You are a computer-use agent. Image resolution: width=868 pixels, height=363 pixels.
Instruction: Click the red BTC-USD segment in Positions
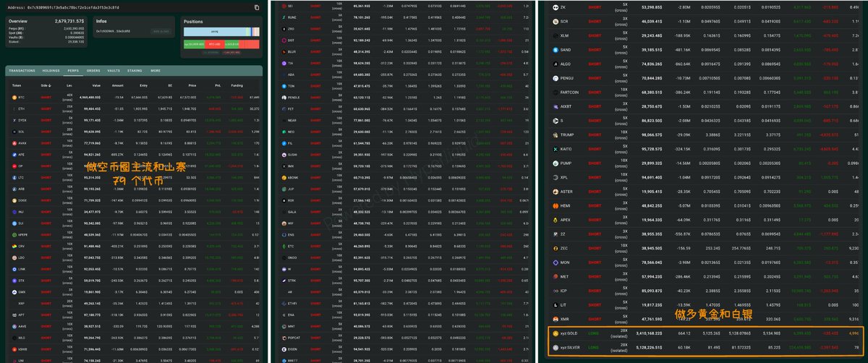pos(213,44)
